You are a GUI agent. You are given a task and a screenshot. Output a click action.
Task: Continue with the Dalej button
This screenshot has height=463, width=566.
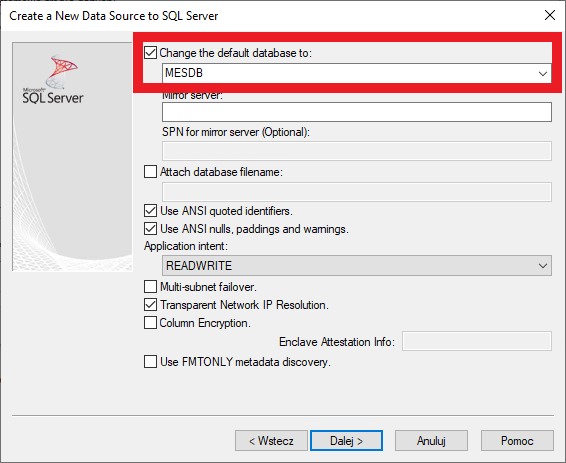pos(347,441)
